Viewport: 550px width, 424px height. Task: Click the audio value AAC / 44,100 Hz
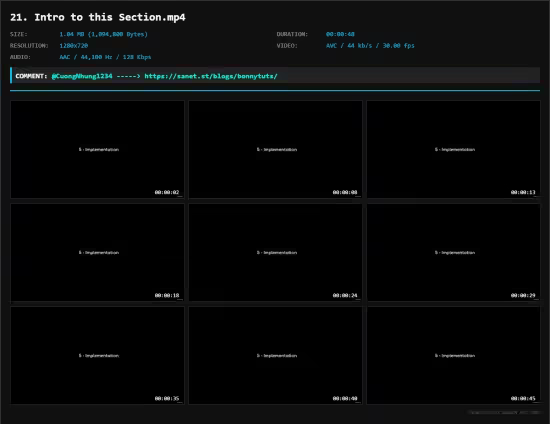[105, 57]
